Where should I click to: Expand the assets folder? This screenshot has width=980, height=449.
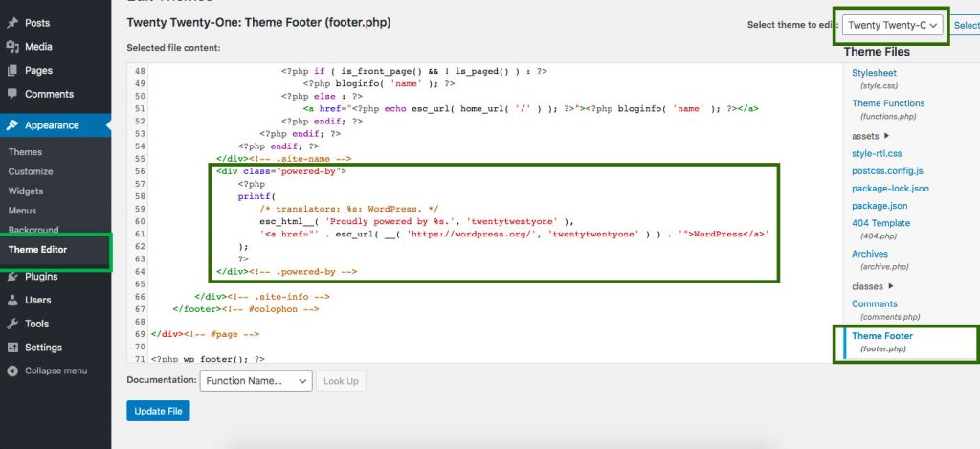tap(870, 136)
